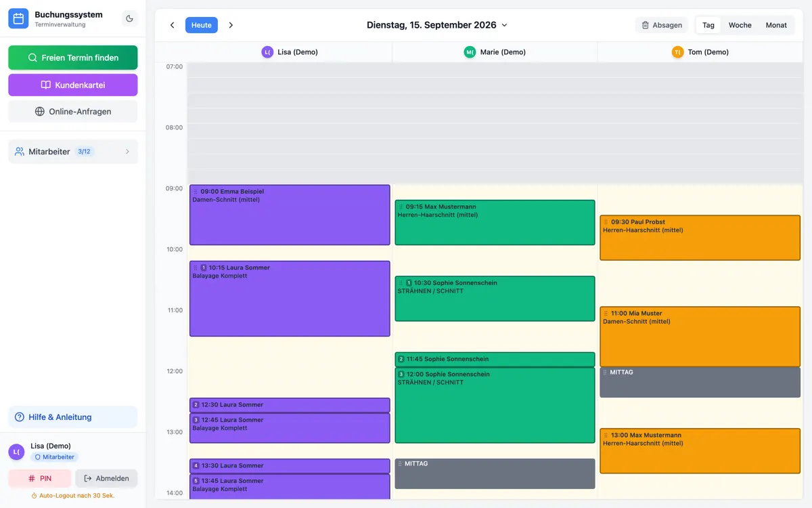Open the 13:45 Laura Sommer appointment
The width and height of the screenshot is (812, 508).
pos(290,487)
